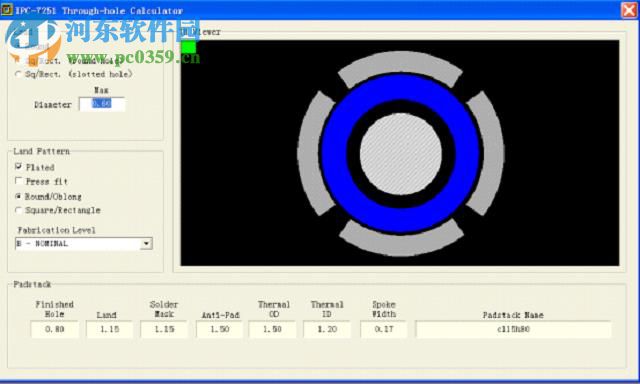The height and width of the screenshot is (384, 640).
Task: Click the Finished Hole column label
Action: (55, 309)
